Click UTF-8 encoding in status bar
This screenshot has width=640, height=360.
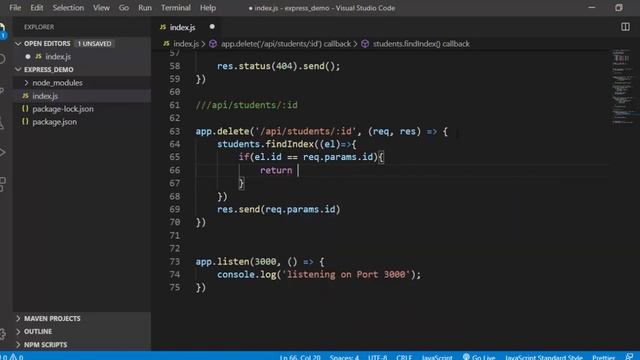coord(378,357)
